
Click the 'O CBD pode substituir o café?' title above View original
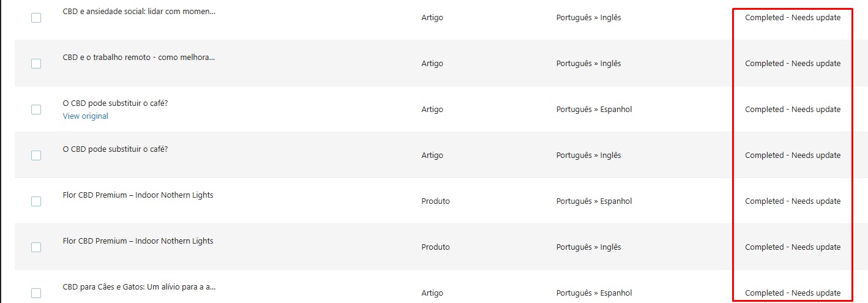[x=115, y=103]
